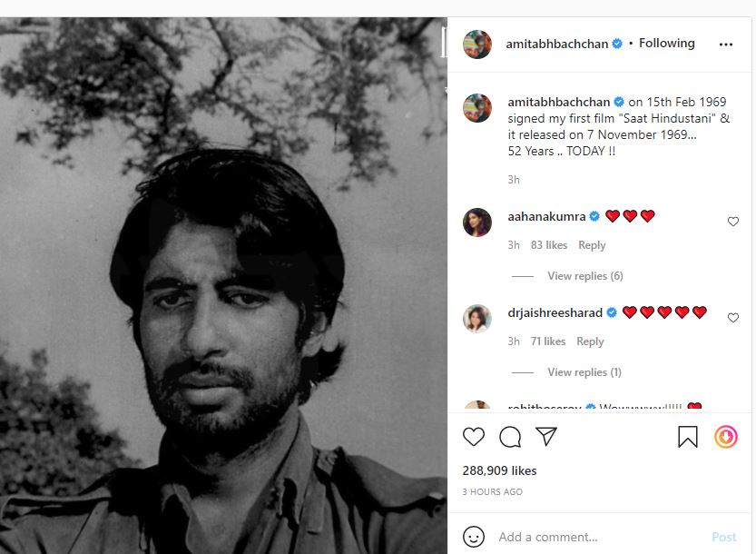Click the pink download extension icon
The height and width of the screenshot is (554, 756).
[725, 437]
